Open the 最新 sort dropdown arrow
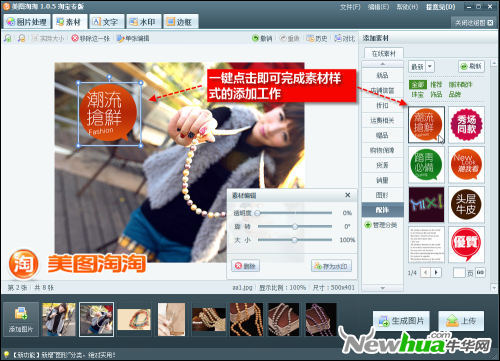The height and width of the screenshot is (361, 500). point(430,66)
